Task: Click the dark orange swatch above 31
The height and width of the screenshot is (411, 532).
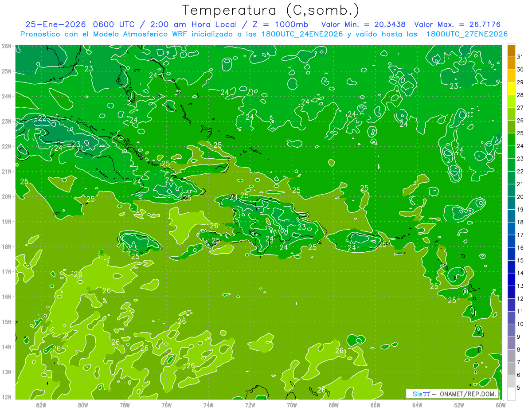Action: (511, 51)
